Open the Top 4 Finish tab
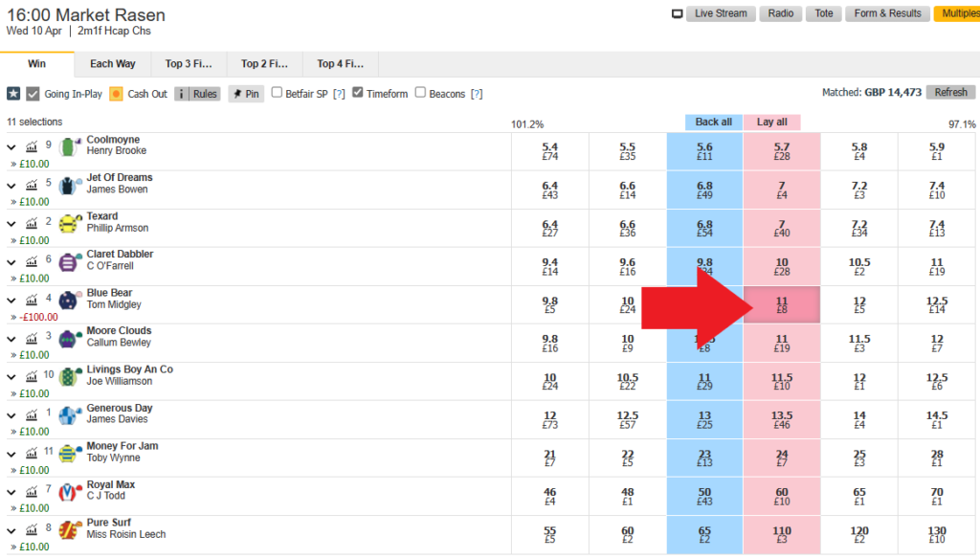The image size is (980, 558). point(340,64)
